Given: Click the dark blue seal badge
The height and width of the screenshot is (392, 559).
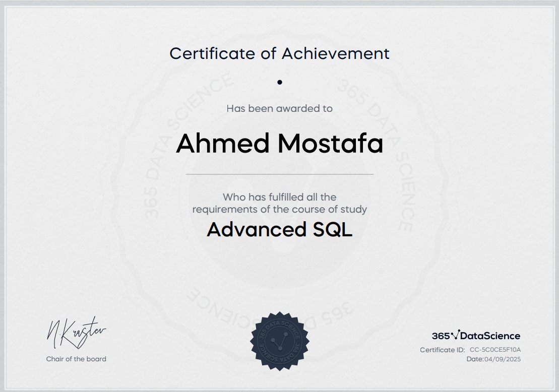Looking at the screenshot, I should (279, 342).
